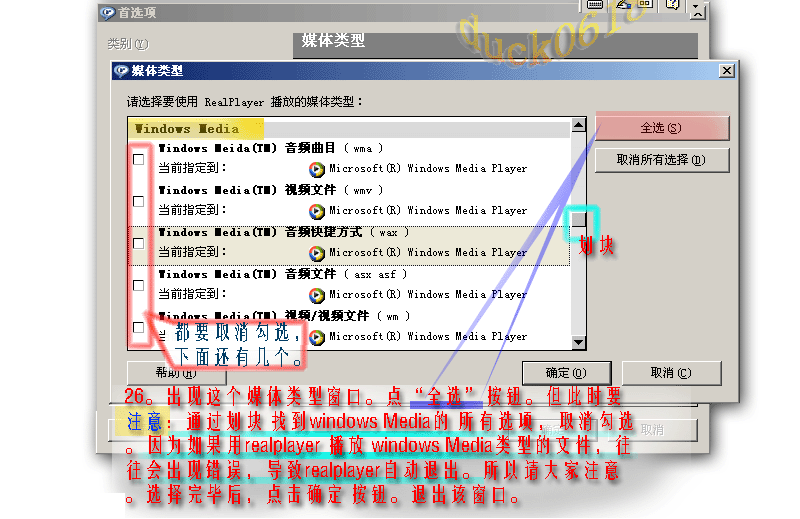Select the 视频文件 (wmv) row title
This screenshot has width=800, height=519.
(270, 190)
